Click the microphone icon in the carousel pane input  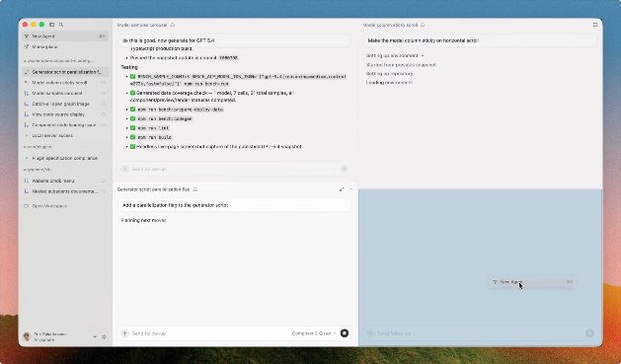tap(345, 169)
